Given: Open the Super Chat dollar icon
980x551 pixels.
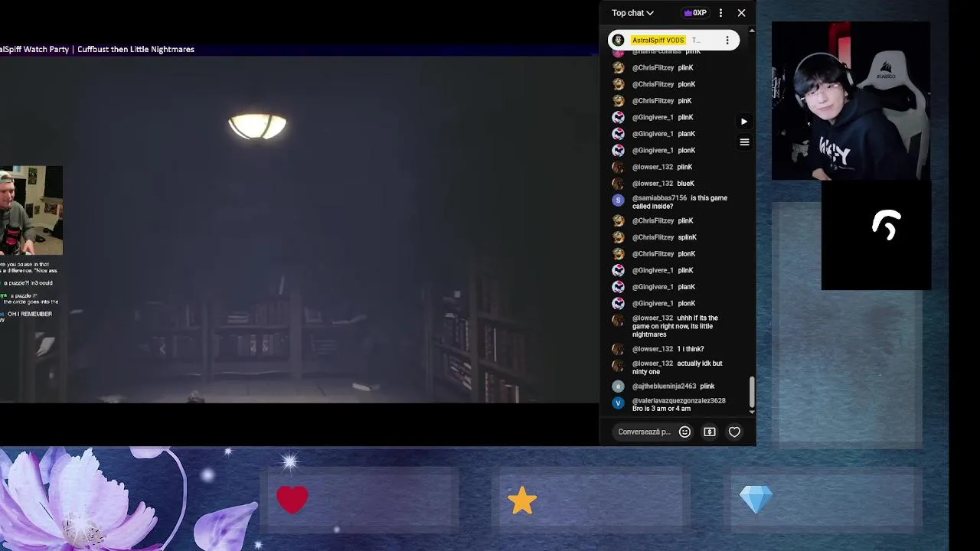Looking at the screenshot, I should (710, 432).
